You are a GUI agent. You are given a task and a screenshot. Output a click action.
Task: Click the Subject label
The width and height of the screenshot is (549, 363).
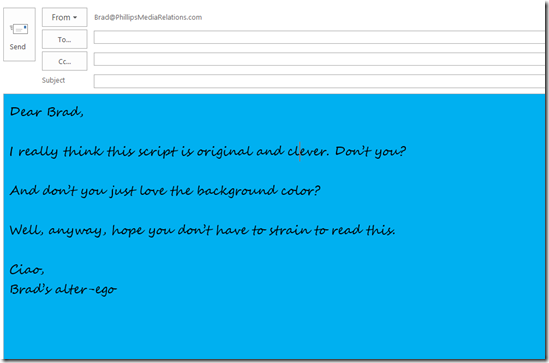pos(53,80)
